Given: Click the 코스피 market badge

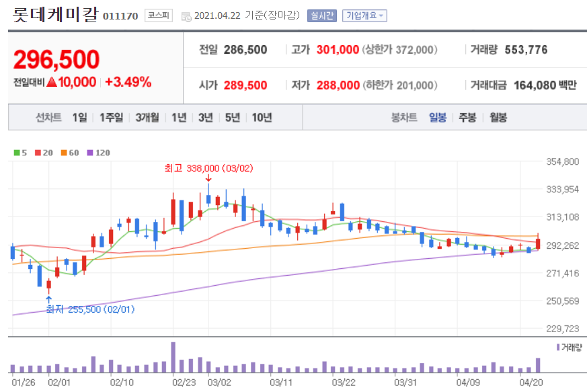Looking at the screenshot, I should 159,15.
